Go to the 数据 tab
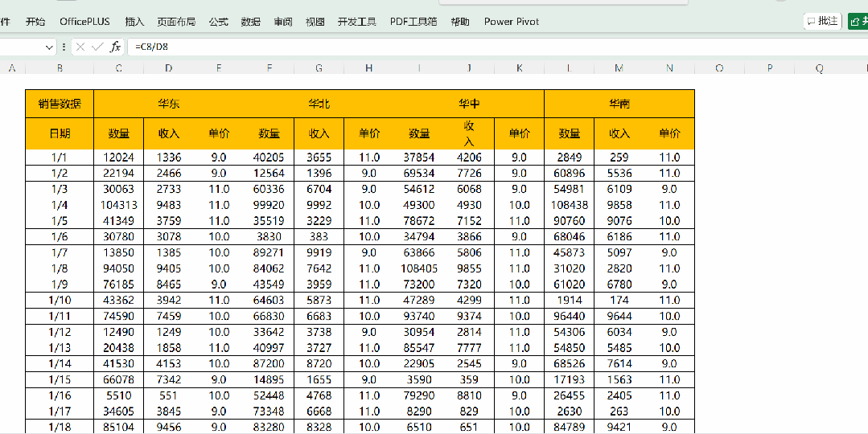Image resolution: width=868 pixels, height=434 pixels. [x=250, y=22]
